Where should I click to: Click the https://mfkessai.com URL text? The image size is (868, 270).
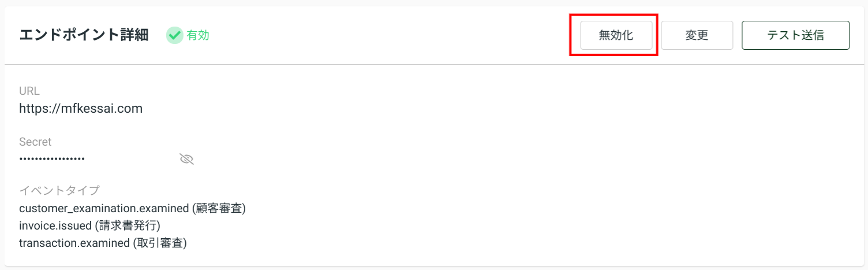point(81,108)
